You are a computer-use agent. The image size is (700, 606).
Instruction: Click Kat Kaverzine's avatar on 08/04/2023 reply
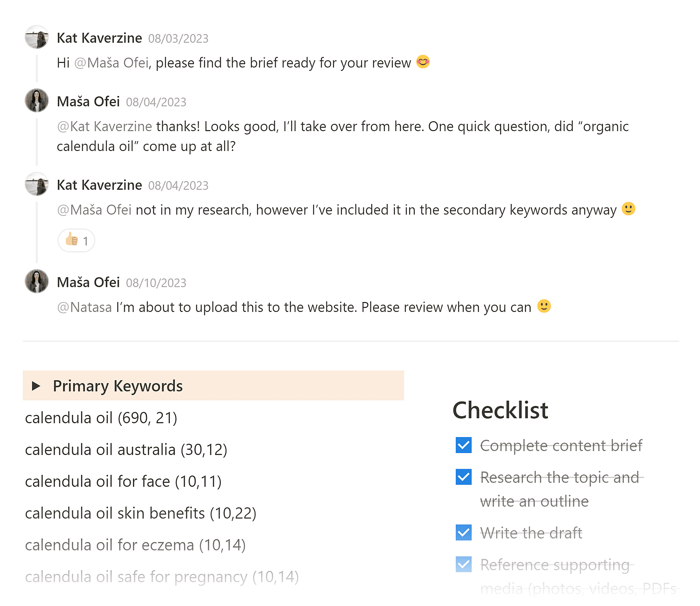[36, 184]
